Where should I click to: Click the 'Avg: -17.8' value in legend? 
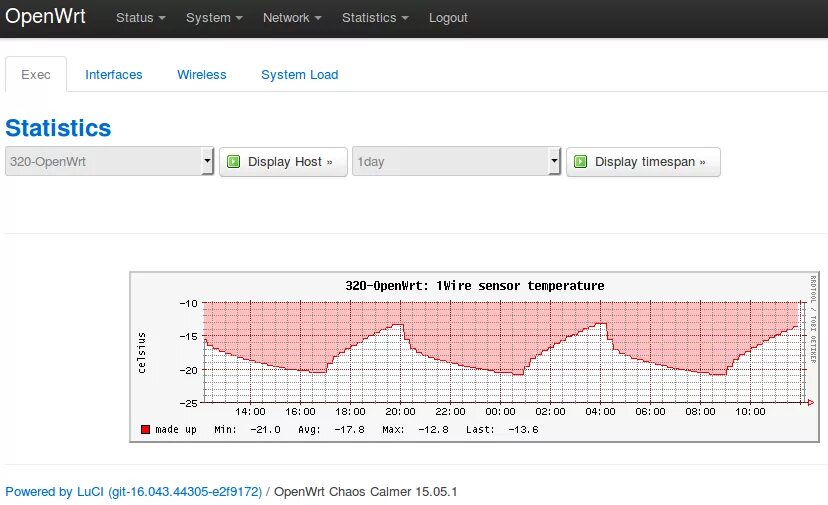coord(331,429)
